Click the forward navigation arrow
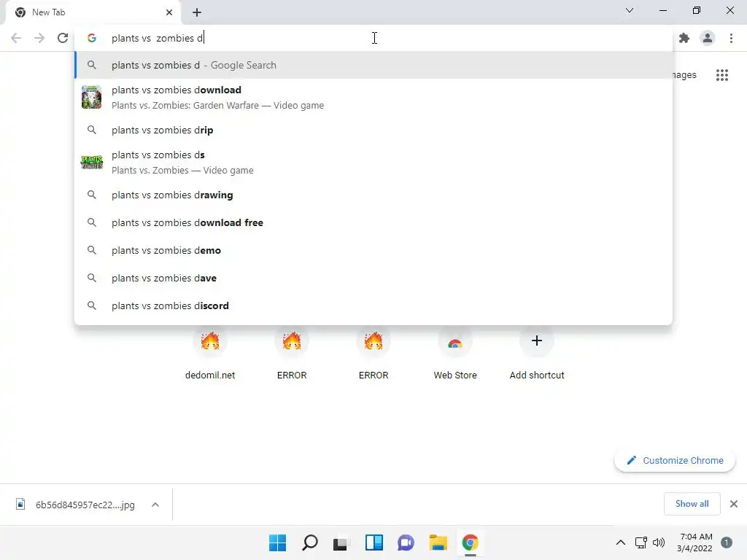 (39, 38)
